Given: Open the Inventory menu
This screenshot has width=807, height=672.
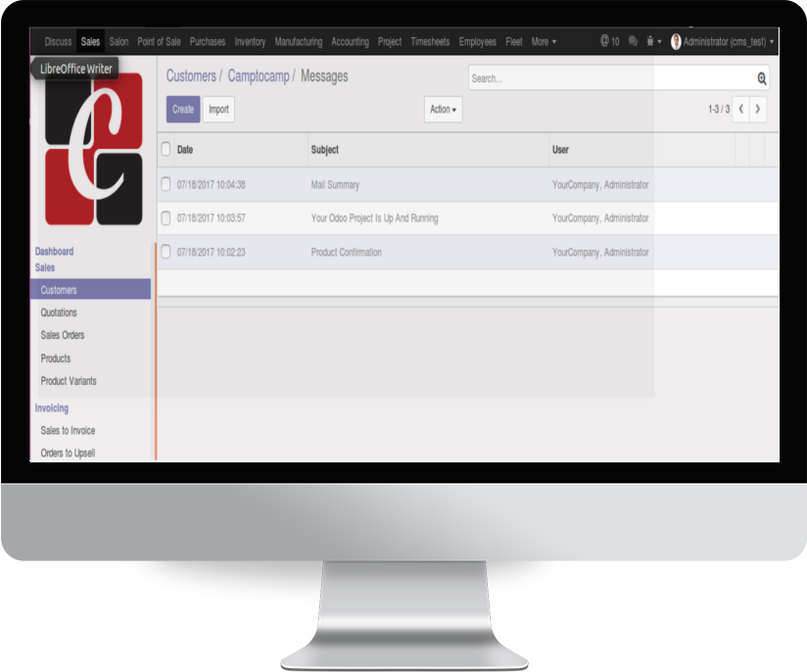Looking at the screenshot, I should (x=250, y=42).
